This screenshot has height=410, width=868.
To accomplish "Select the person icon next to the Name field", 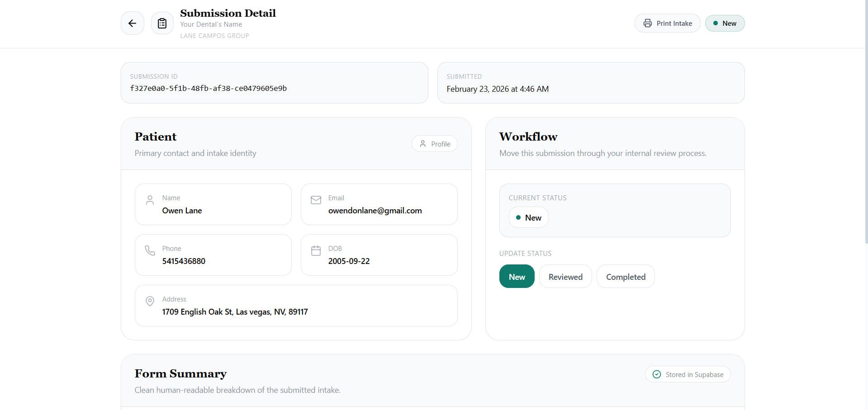I will pos(150,200).
